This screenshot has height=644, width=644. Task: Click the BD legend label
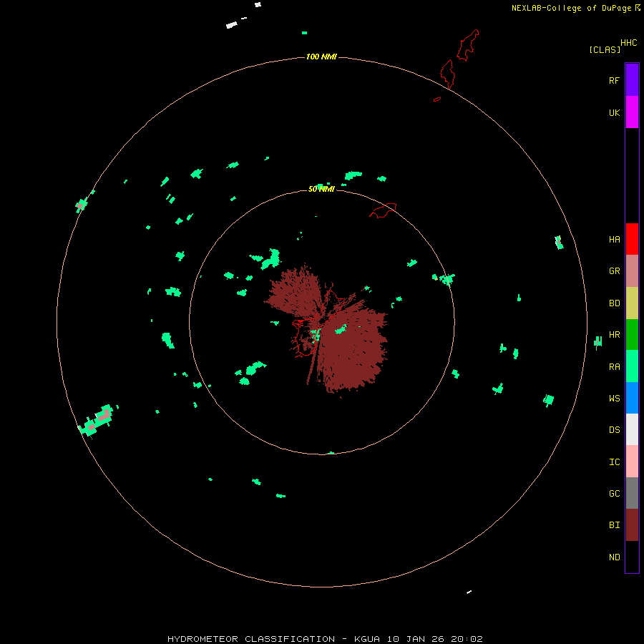coord(614,303)
